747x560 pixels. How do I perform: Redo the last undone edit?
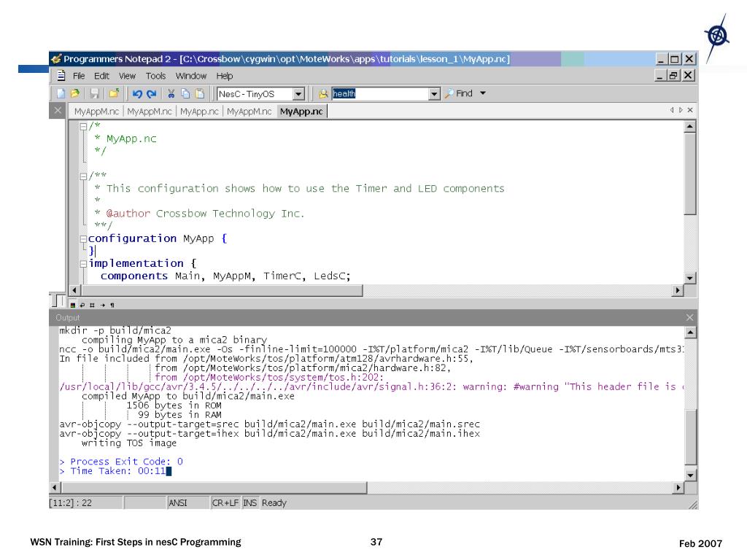(152, 94)
